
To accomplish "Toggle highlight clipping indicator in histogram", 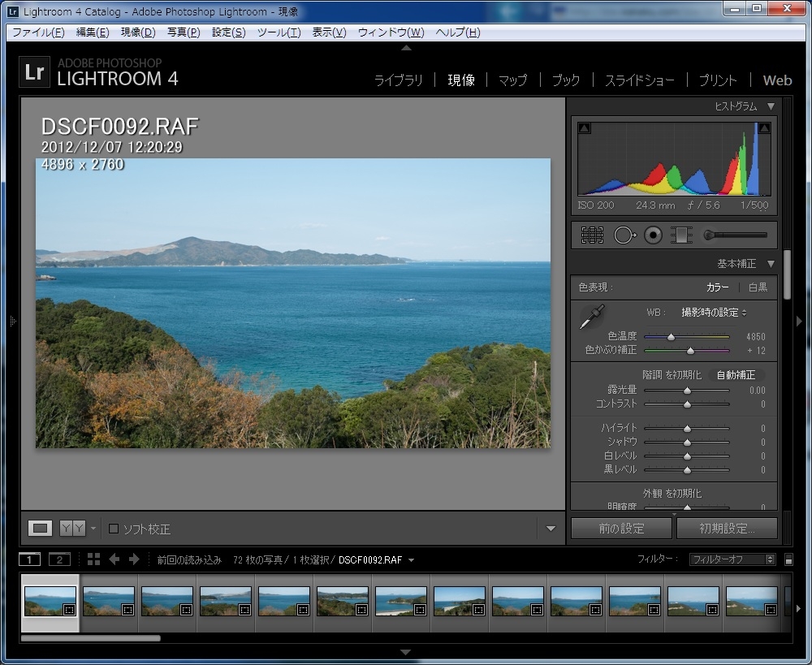I will pyautogui.click(x=764, y=128).
